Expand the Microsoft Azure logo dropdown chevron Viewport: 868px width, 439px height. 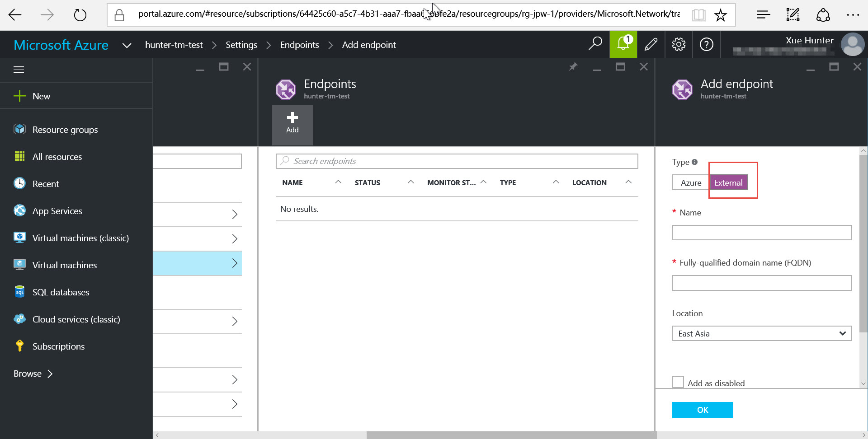tap(127, 45)
